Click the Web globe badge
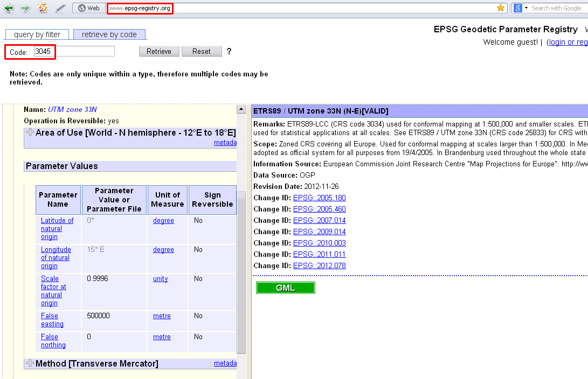Viewport: 588px width, 379px height. coord(89,8)
